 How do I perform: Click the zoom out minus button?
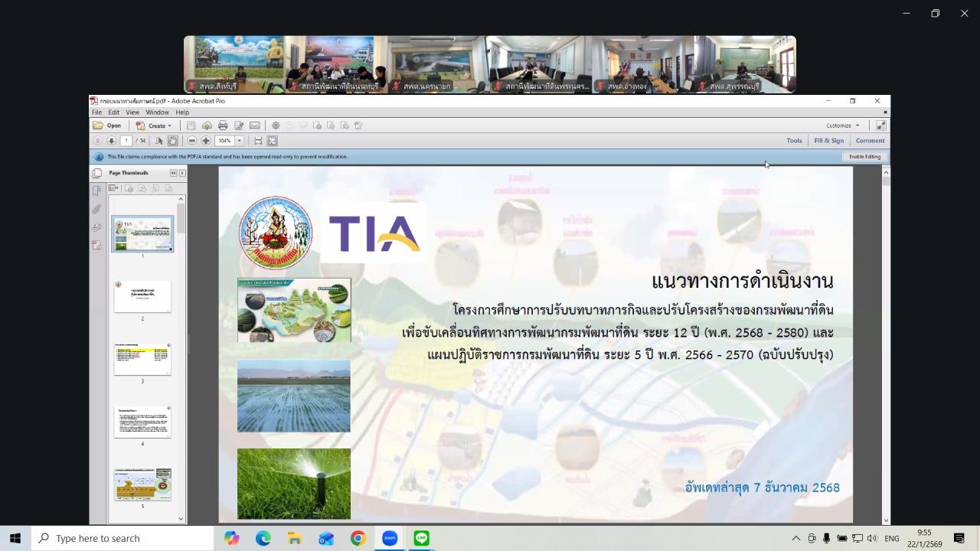192,141
